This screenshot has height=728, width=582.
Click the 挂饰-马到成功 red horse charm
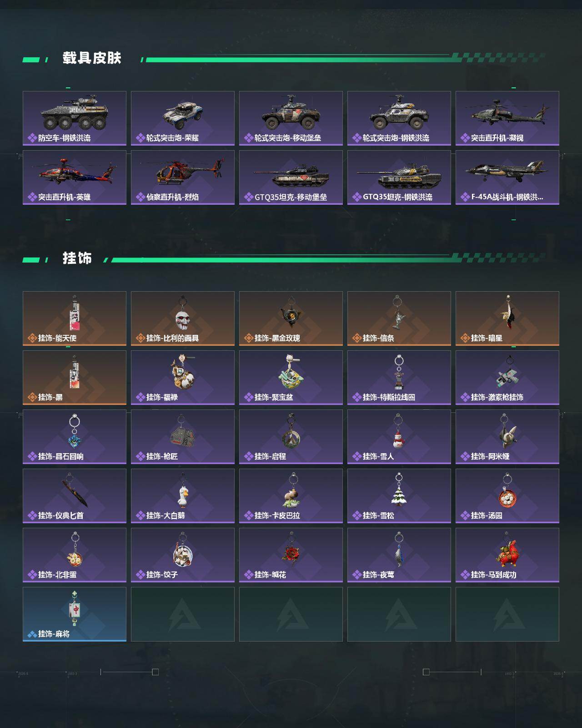click(507, 555)
